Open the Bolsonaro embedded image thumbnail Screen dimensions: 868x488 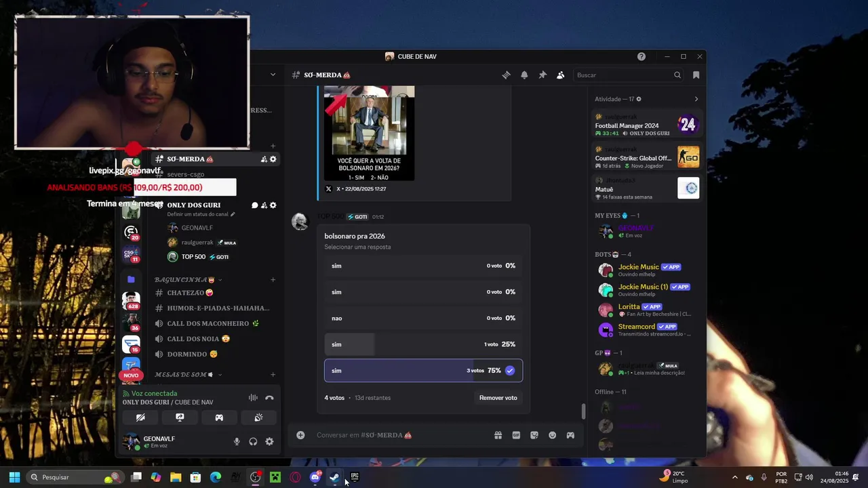(370, 133)
